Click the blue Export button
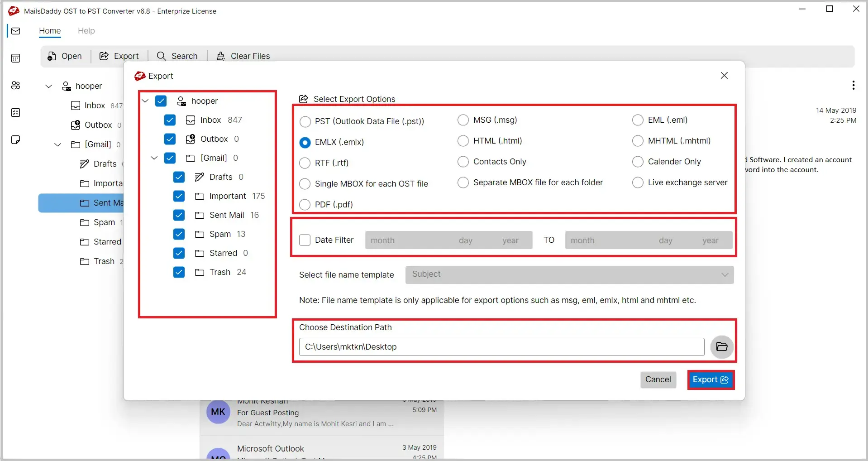Screen dimensions: 868x461 click(x=711, y=380)
